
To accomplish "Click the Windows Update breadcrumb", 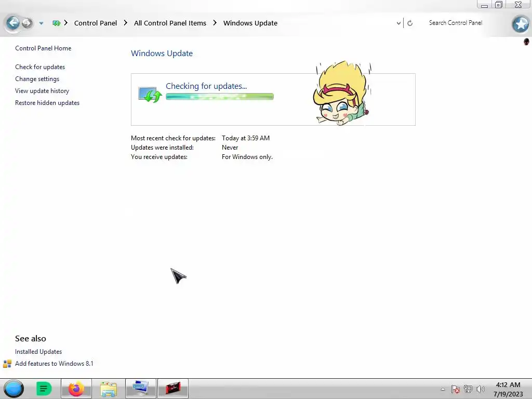I will click(x=250, y=23).
